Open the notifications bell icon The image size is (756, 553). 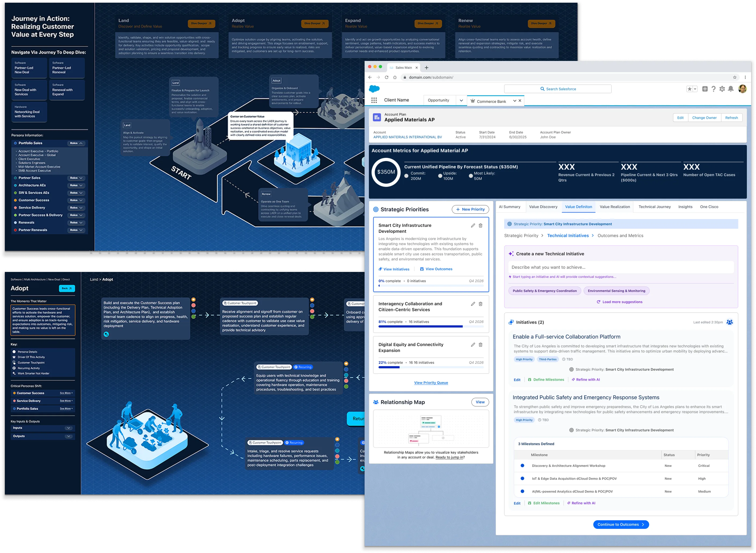tap(731, 89)
